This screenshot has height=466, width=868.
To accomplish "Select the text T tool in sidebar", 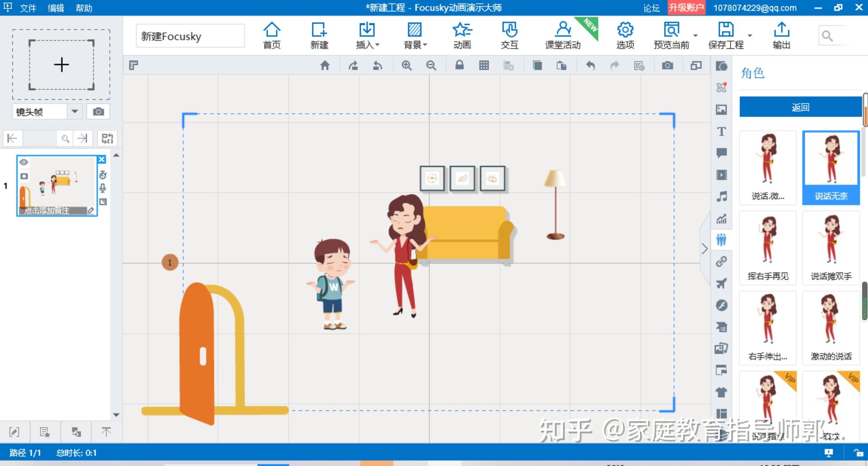I will tap(722, 131).
